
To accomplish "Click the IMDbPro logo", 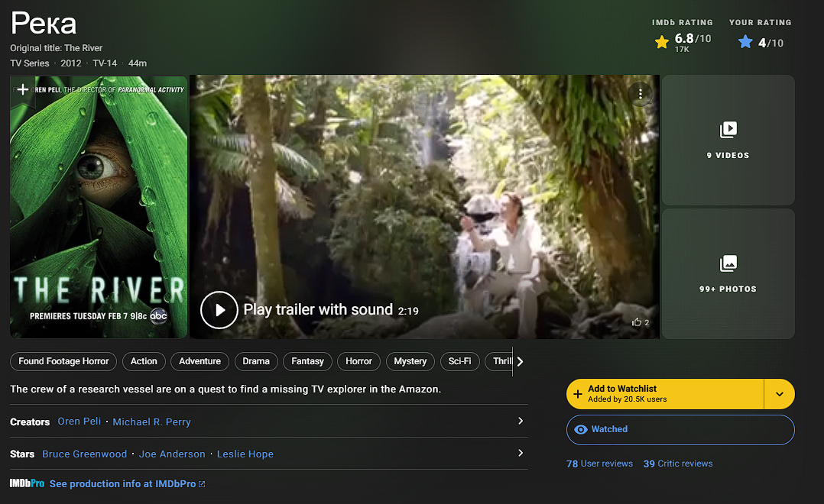I will coord(27,483).
